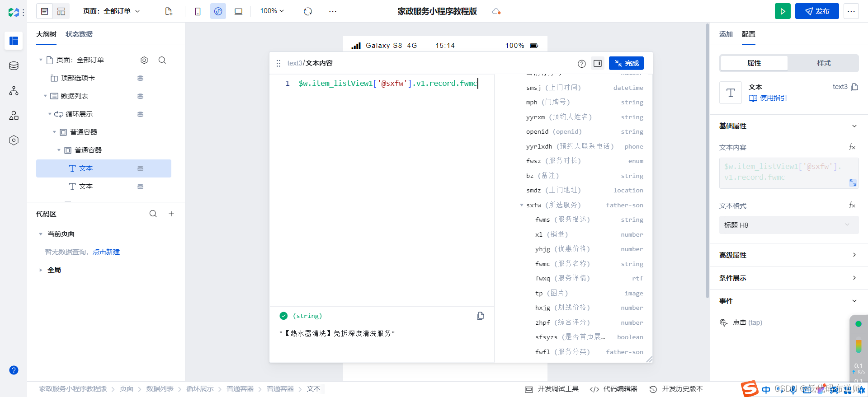868x397 pixels.
Task: Collapse the 基础属性 section
Action: pyautogui.click(x=854, y=126)
